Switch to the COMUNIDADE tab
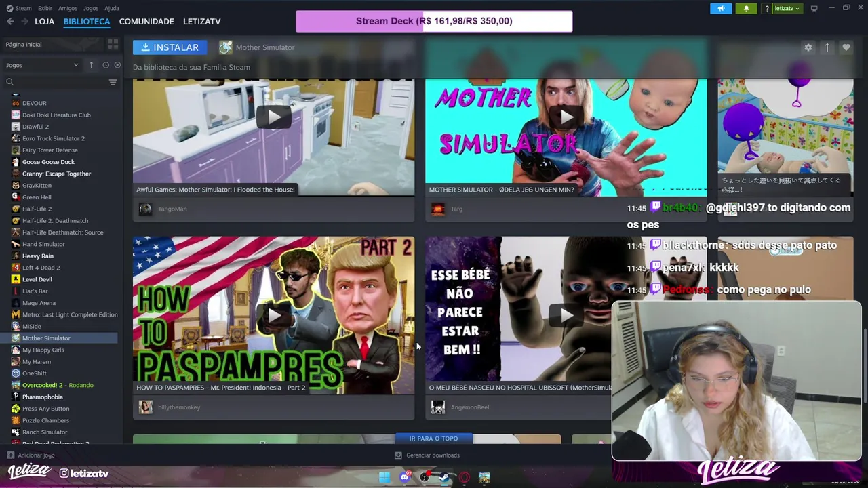This screenshot has height=488, width=868. click(146, 22)
